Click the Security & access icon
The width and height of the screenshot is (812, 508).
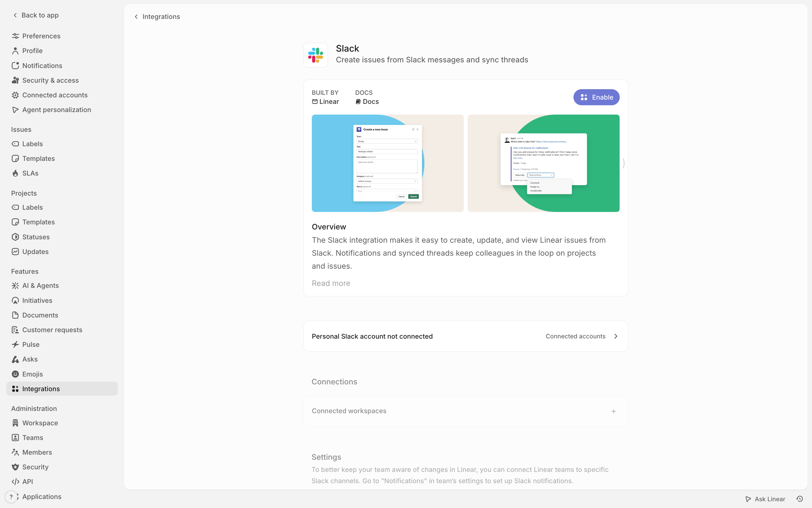click(15, 80)
